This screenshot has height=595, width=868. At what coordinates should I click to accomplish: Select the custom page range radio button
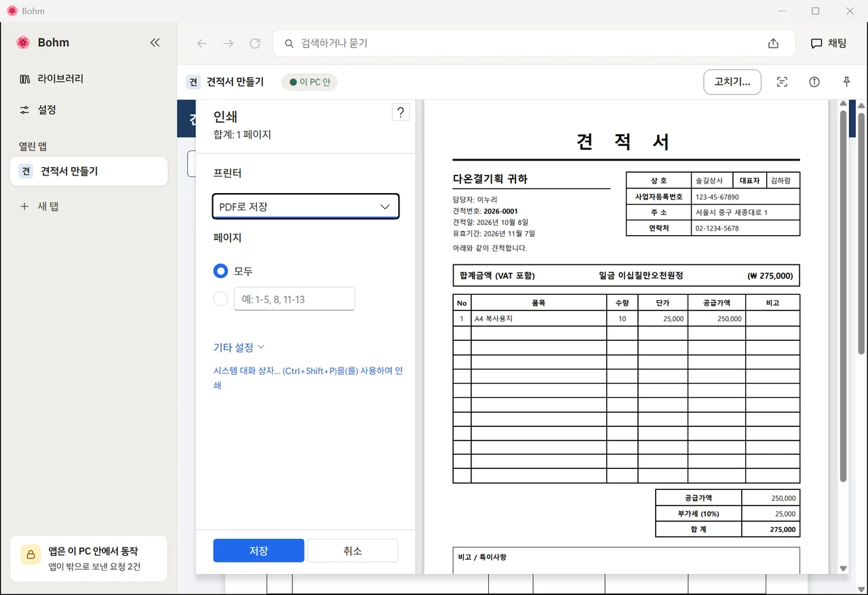220,299
